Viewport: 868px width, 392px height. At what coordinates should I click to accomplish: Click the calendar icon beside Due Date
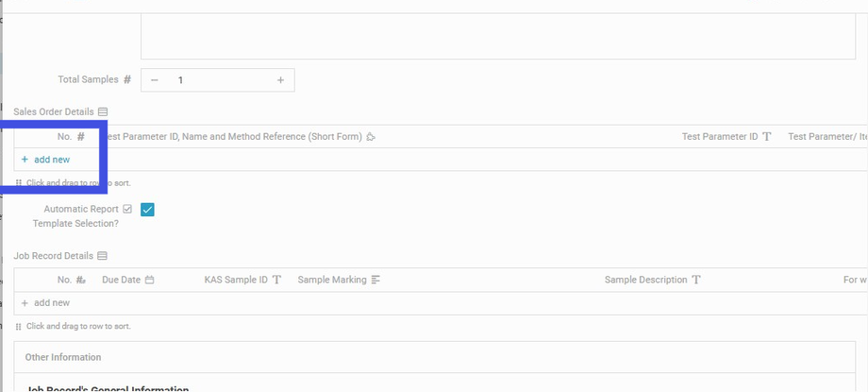click(149, 280)
